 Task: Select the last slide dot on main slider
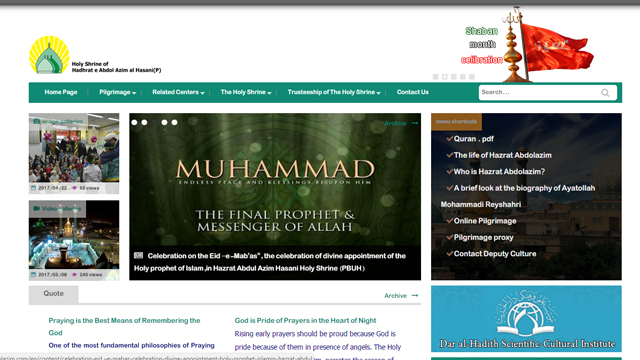(174, 122)
